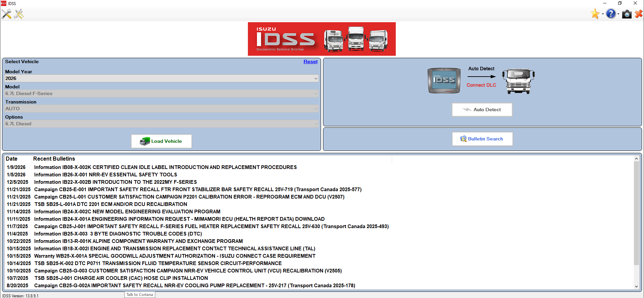Open Warranty WB25-X-001A Special Goodwill Adjustment
The width and height of the screenshot is (644, 298).
pyautogui.click(x=174, y=256)
